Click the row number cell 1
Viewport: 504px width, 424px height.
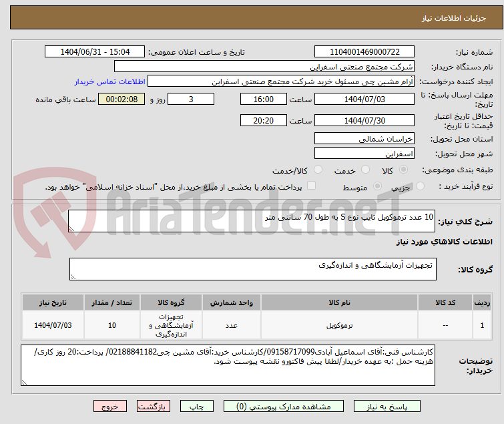coord(482,325)
